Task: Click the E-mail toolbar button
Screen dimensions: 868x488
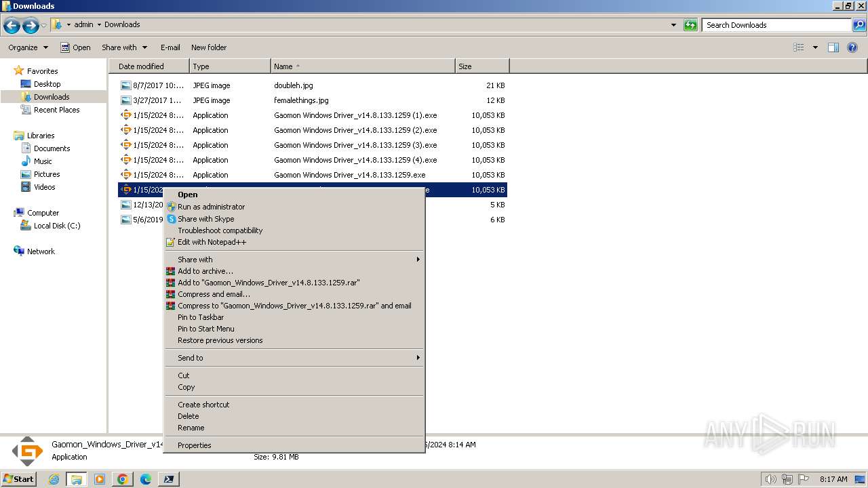Action: tap(170, 47)
